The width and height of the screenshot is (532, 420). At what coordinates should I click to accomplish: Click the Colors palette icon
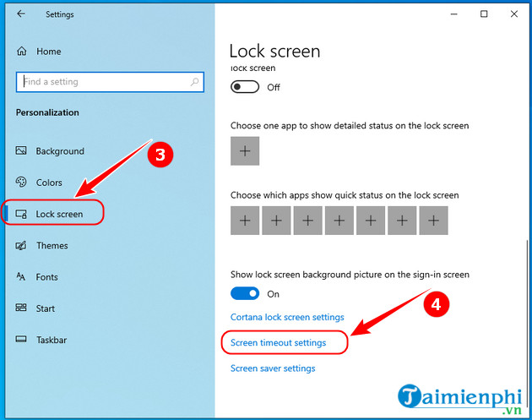tap(22, 183)
